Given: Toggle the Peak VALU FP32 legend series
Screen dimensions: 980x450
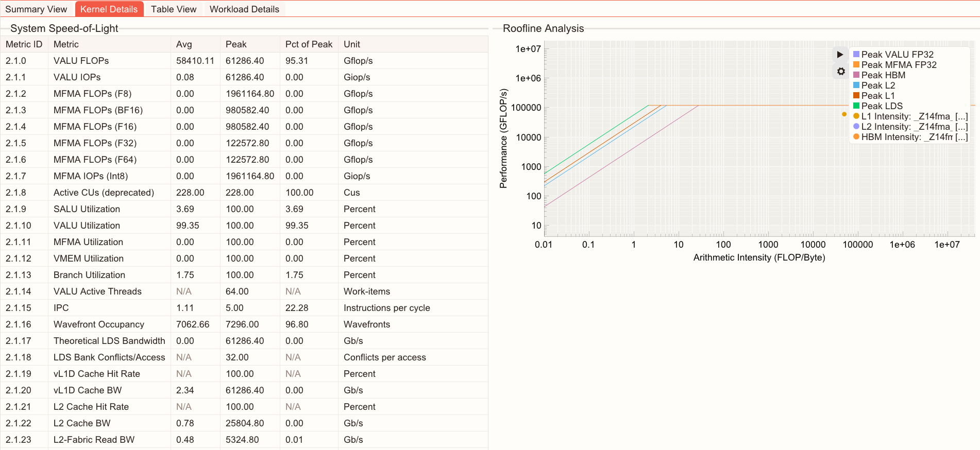Looking at the screenshot, I should pyautogui.click(x=897, y=55).
